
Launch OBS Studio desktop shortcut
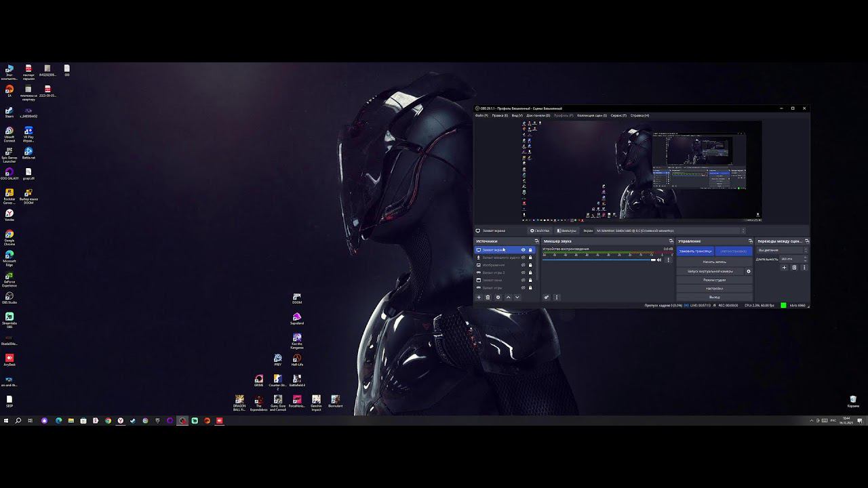(9, 298)
